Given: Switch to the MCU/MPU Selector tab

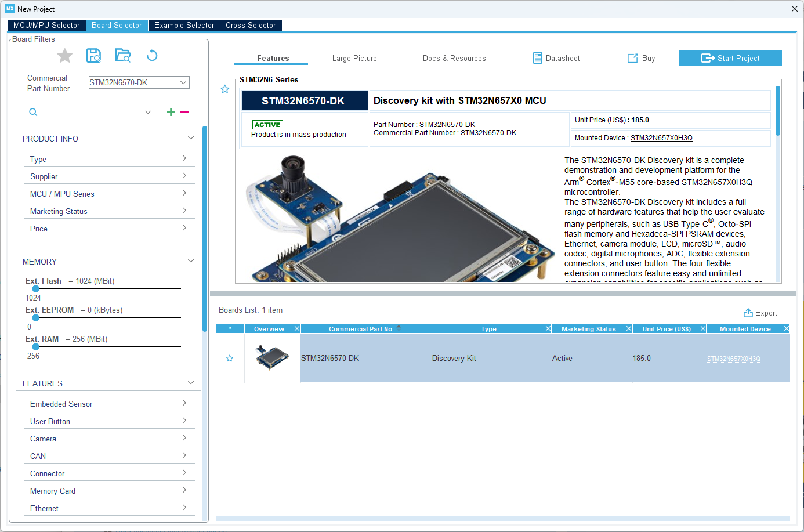Looking at the screenshot, I should [x=46, y=26].
